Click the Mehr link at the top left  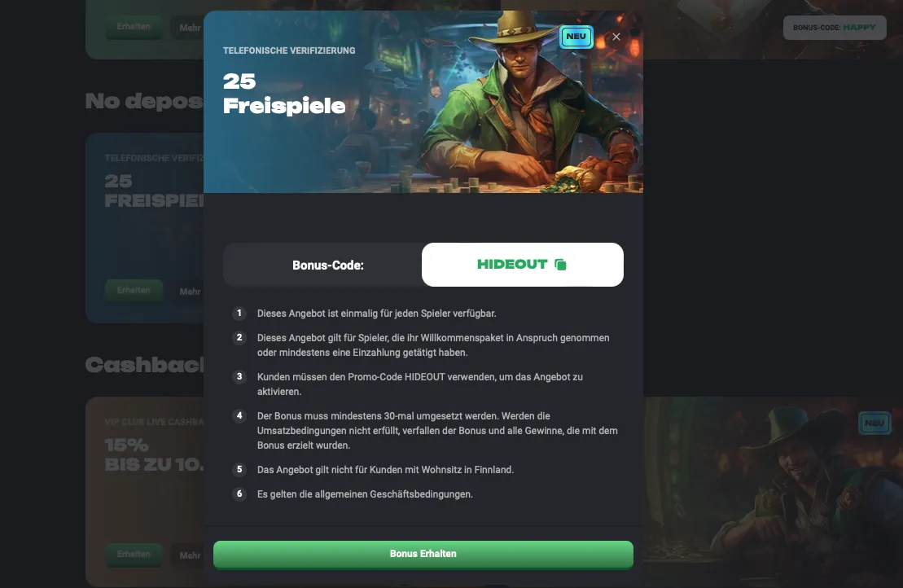tap(190, 28)
